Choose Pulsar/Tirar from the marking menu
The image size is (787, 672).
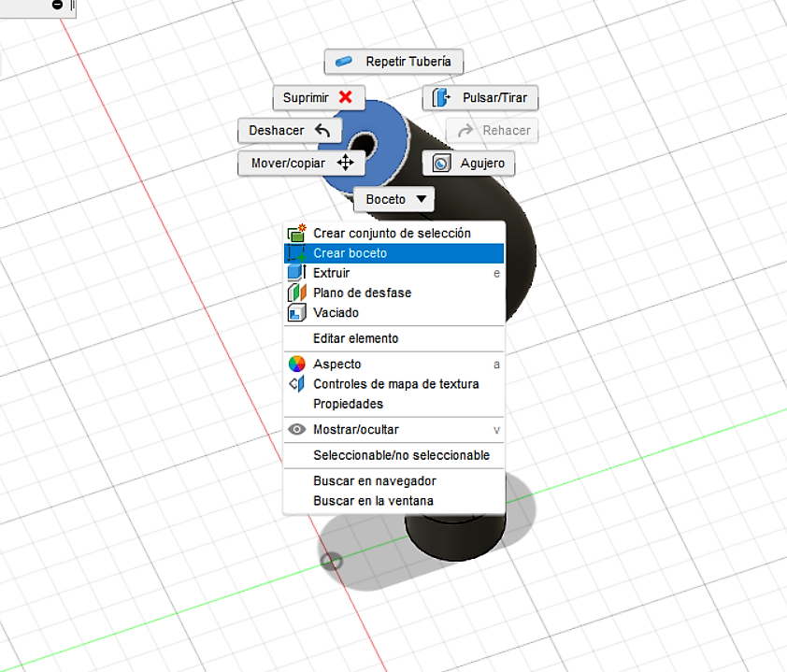pyautogui.click(x=480, y=97)
